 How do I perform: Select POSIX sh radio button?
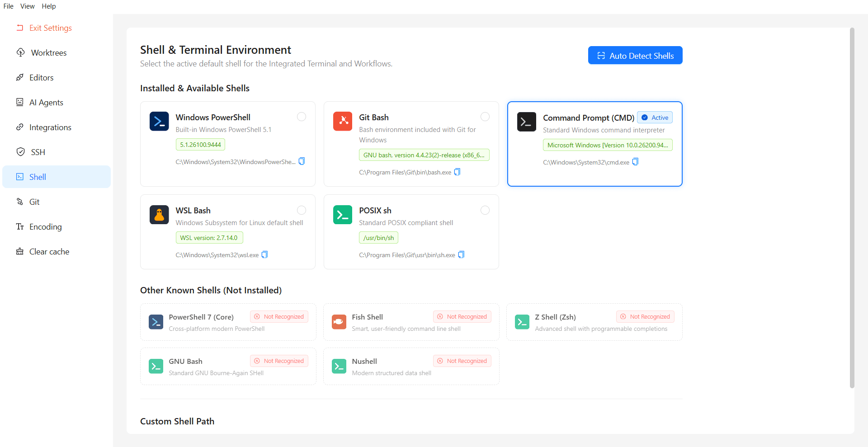(x=485, y=210)
